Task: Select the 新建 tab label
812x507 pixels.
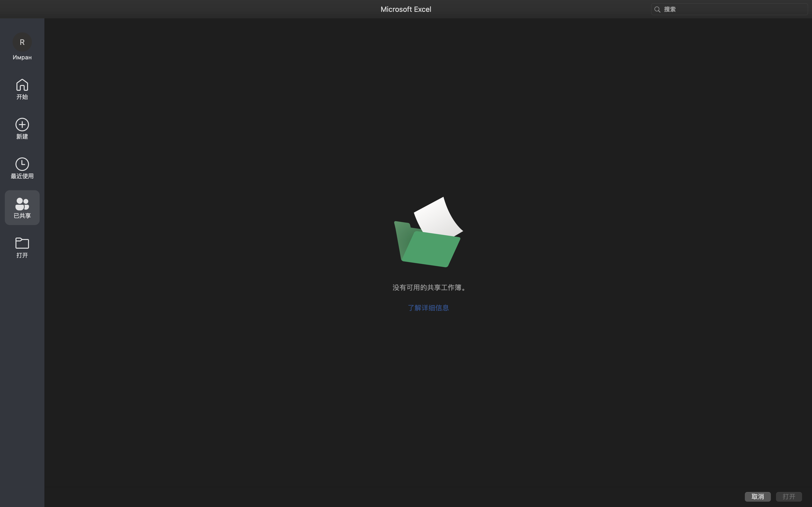Action: (22, 136)
